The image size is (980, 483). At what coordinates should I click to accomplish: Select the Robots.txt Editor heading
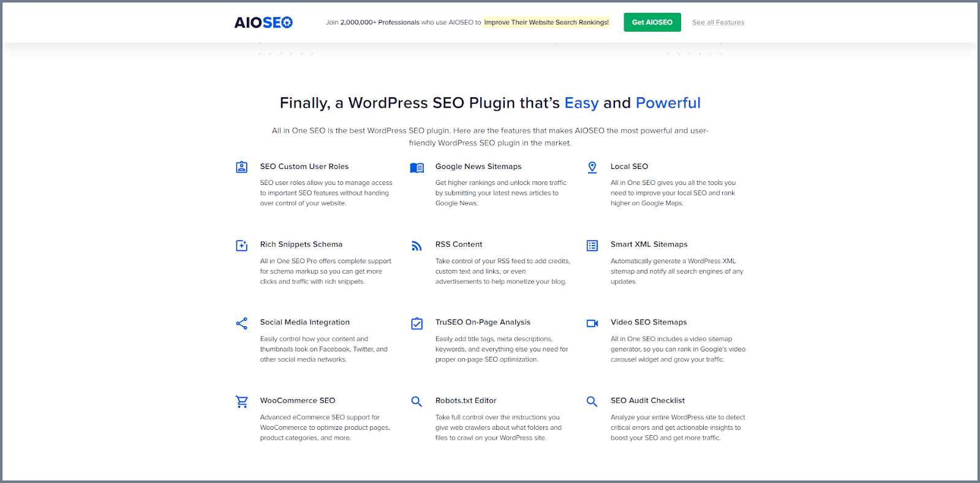pos(466,400)
